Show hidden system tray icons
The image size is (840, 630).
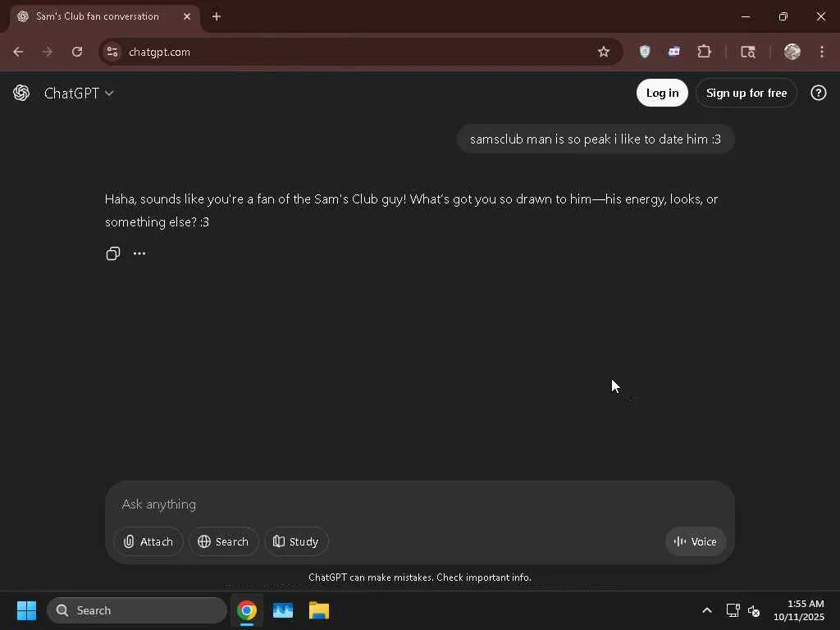click(707, 610)
